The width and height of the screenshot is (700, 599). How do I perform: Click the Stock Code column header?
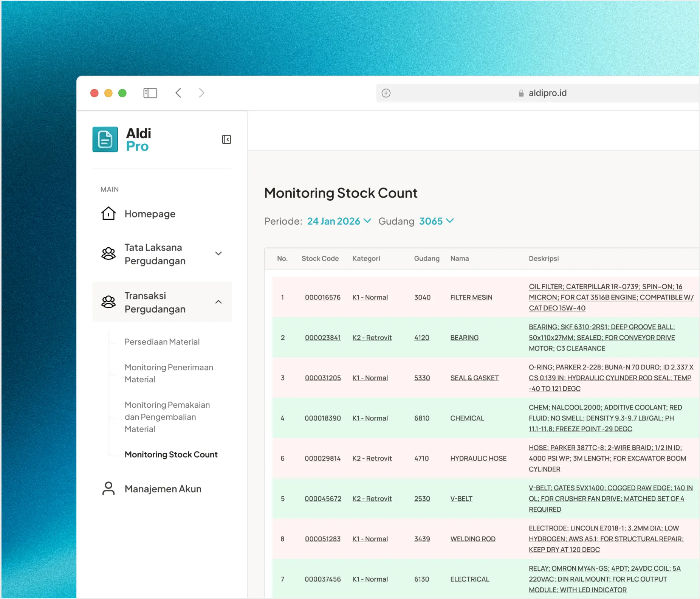pos(320,259)
